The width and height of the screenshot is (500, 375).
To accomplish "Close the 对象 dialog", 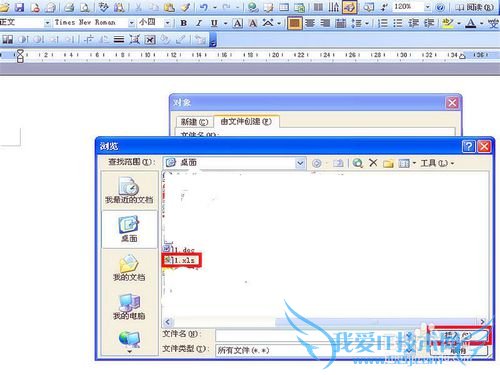I will (452, 103).
